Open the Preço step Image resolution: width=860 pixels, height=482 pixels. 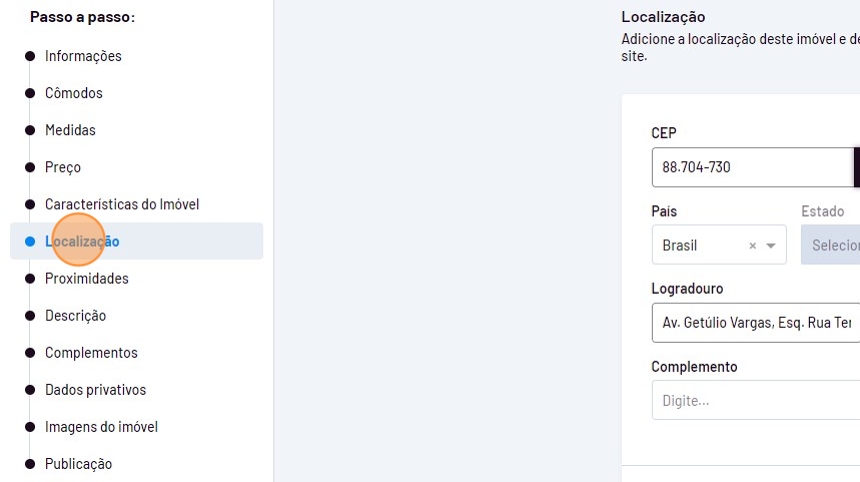(63, 167)
